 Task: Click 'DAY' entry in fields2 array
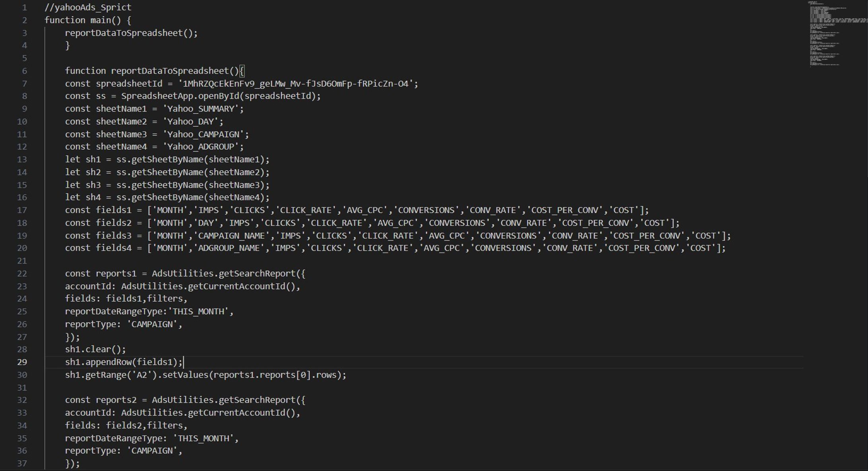click(x=205, y=223)
